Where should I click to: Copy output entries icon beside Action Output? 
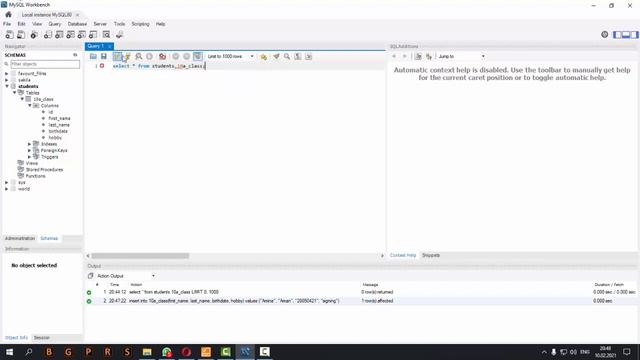[91, 276]
